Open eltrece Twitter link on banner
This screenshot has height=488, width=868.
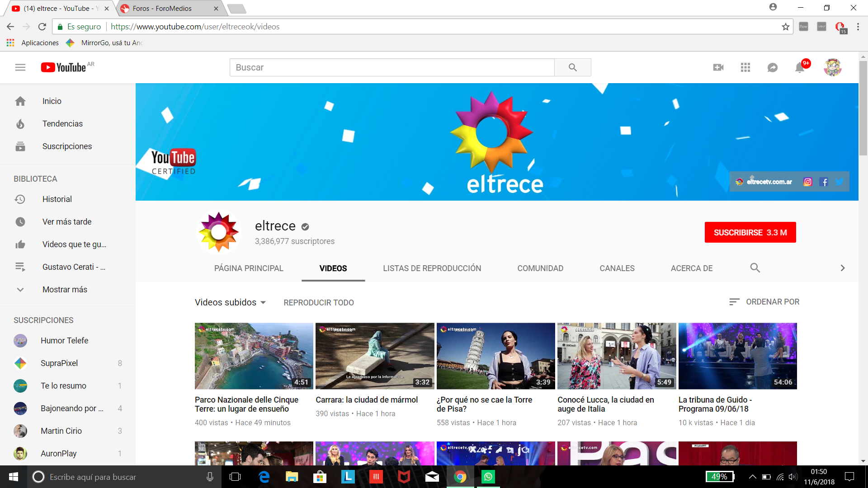click(x=840, y=182)
